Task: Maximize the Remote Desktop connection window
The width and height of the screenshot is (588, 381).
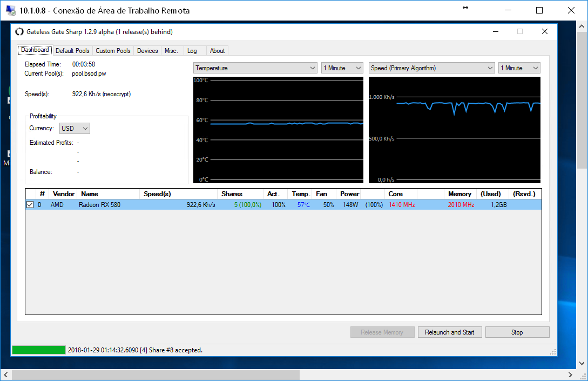Action: (539, 10)
